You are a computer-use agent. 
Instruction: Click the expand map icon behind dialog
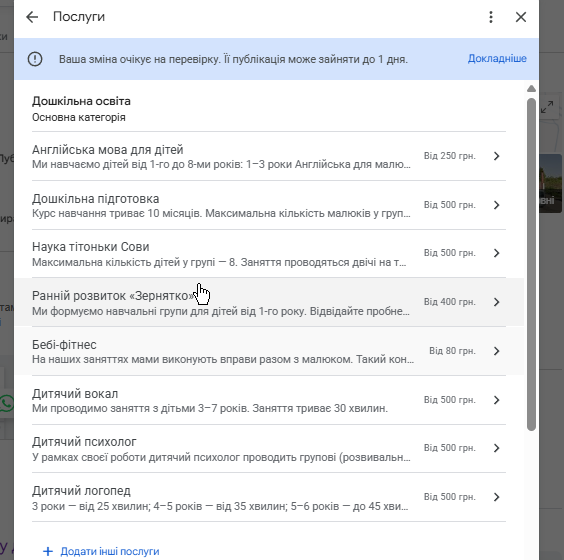pos(547,107)
